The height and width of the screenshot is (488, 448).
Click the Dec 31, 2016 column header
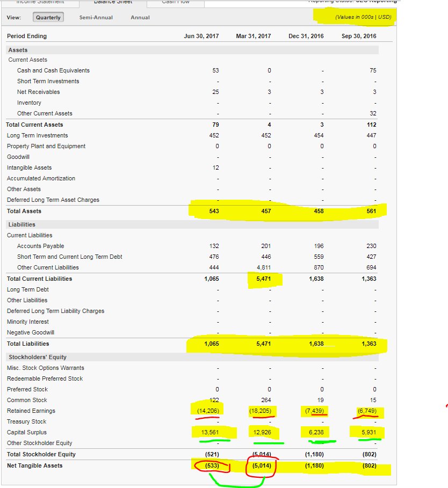(306, 36)
